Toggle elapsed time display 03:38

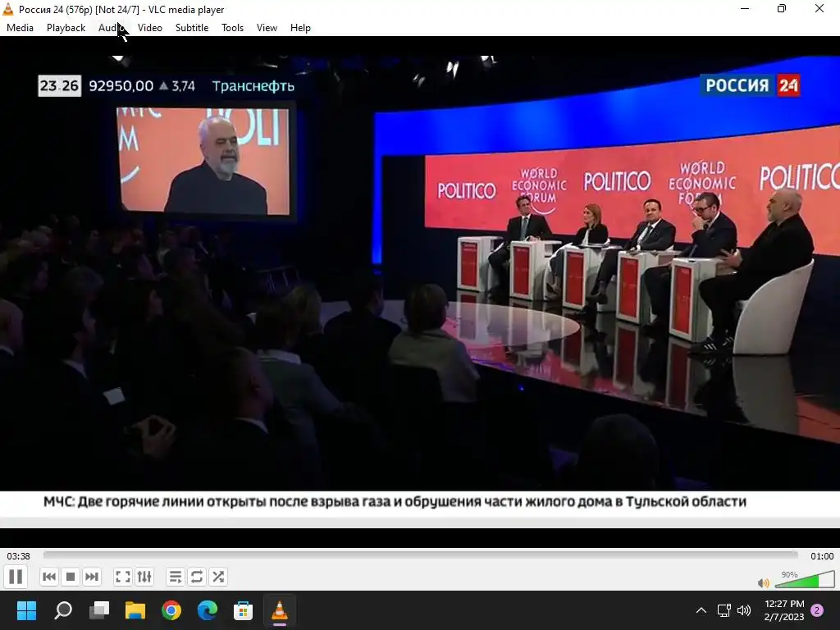coord(18,556)
